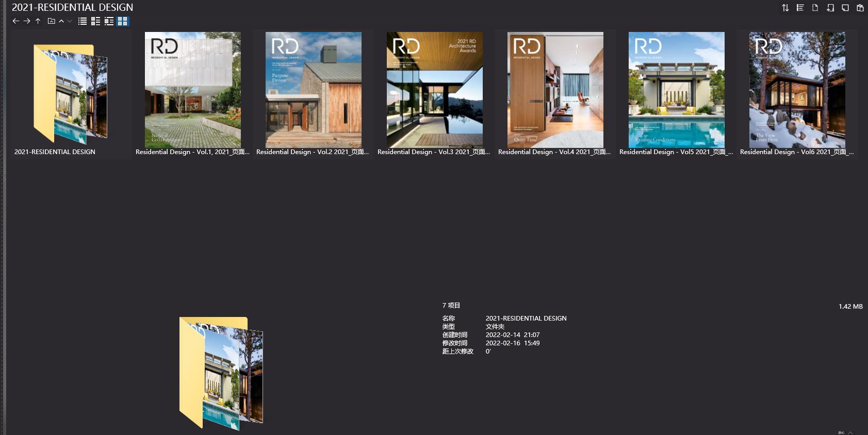The image size is (868, 435).
Task: Go forward with the right arrow
Action: coord(27,21)
